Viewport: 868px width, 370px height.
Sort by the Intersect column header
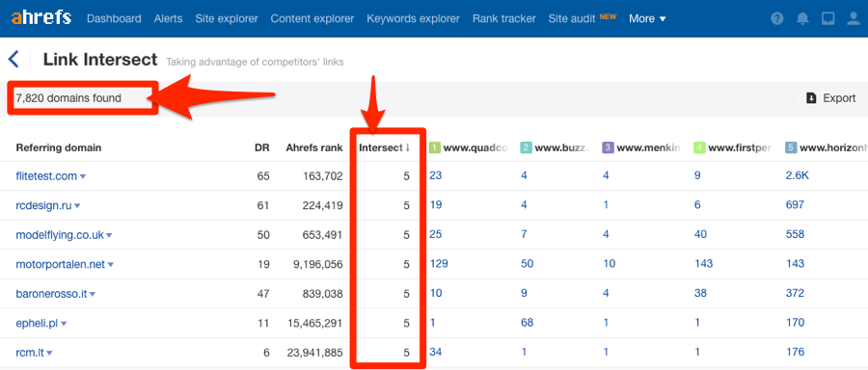coord(384,147)
